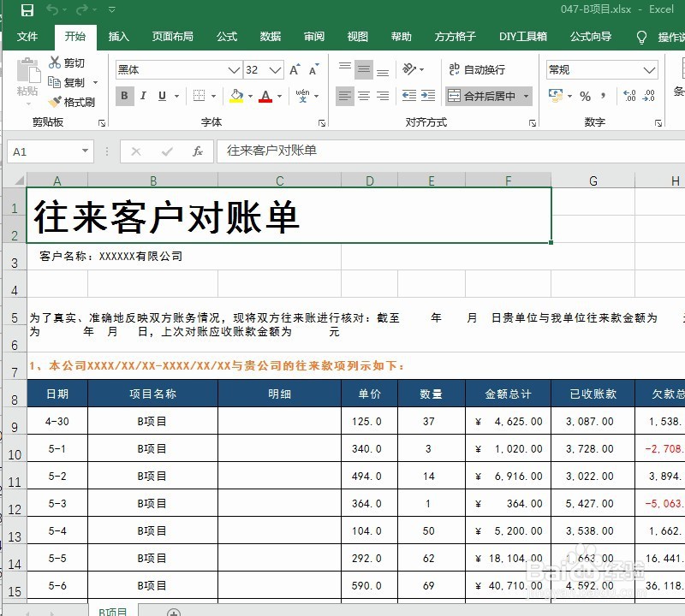Click the Italic I icon

point(142,94)
